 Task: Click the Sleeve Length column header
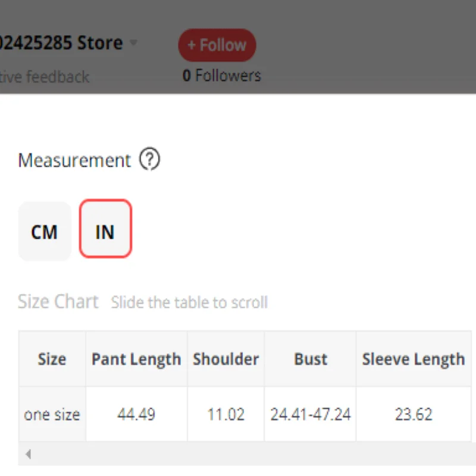414,359
